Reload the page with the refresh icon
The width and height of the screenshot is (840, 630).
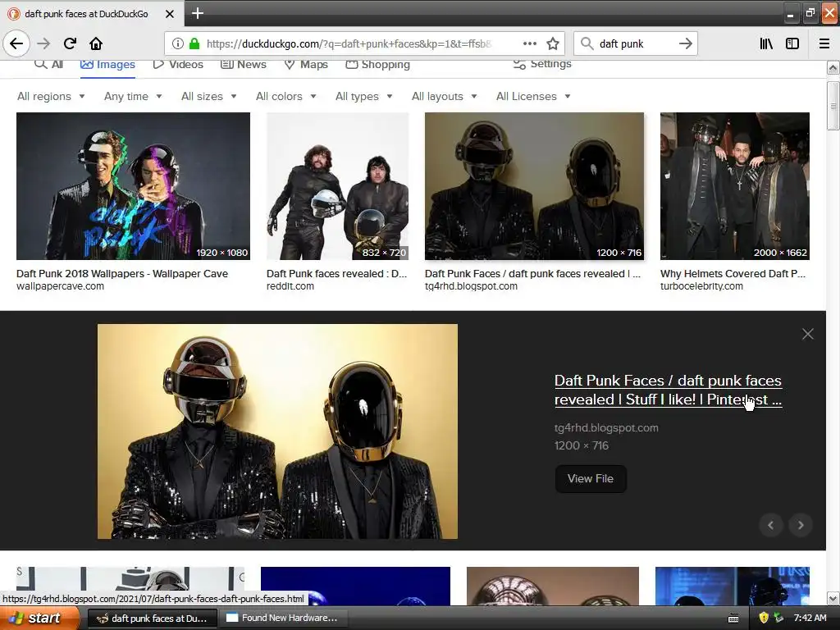point(70,43)
